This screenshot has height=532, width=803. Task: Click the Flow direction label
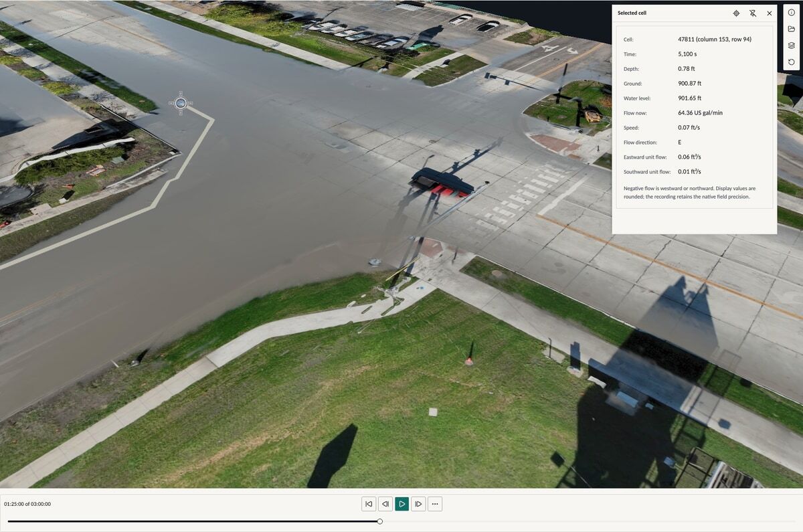[x=640, y=143]
